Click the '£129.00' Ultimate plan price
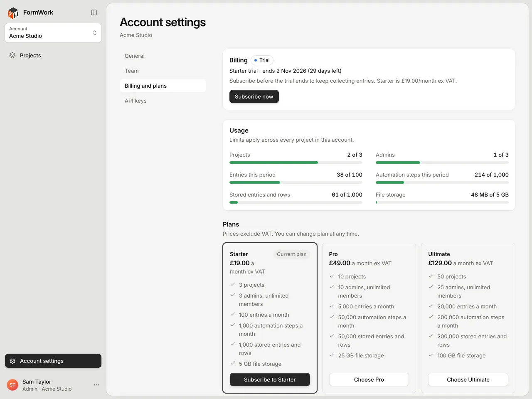The height and width of the screenshot is (399, 532). pos(440,263)
